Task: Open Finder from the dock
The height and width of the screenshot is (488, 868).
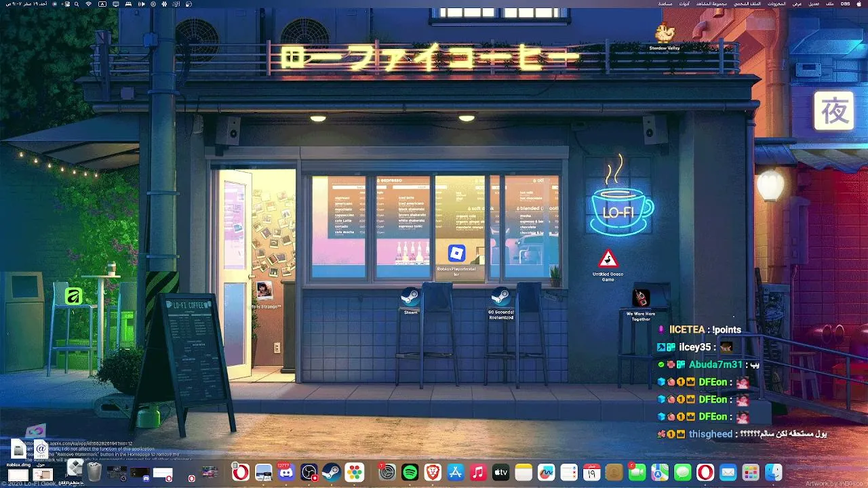Action: (x=773, y=472)
